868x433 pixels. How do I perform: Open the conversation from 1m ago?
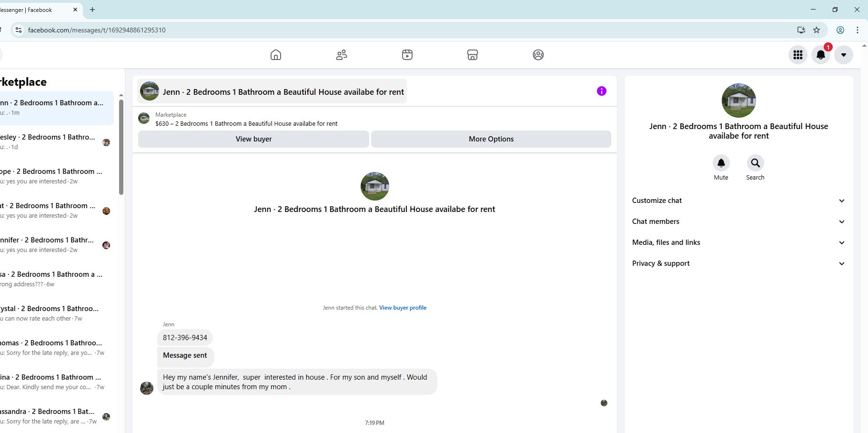(x=56, y=108)
